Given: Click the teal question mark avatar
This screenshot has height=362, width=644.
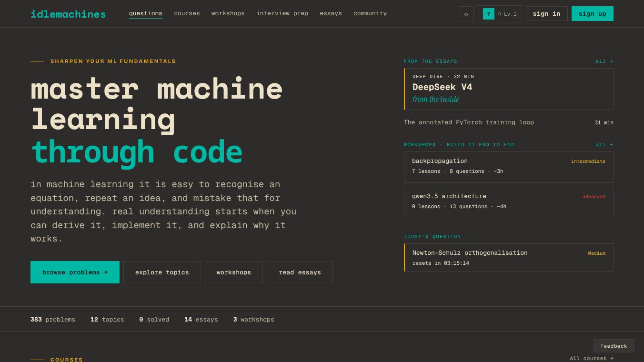Looking at the screenshot, I should 488,14.
